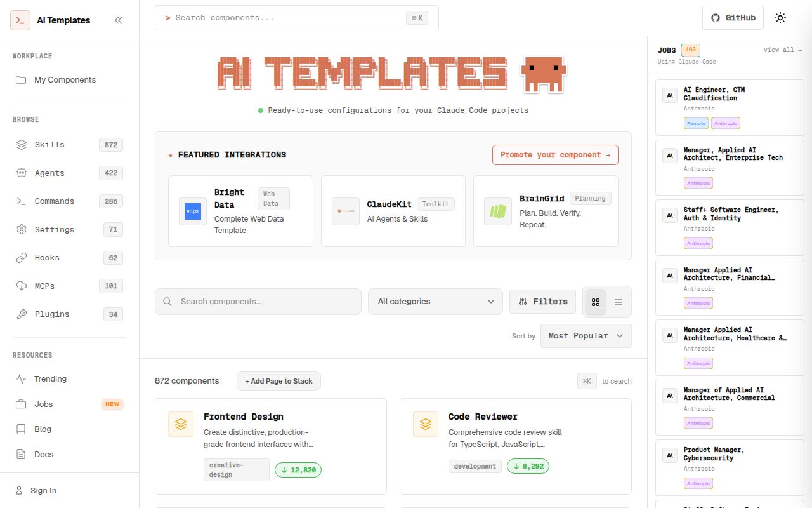Focus the Search components filter field
Viewport: 812px width, 508px height.
(x=258, y=302)
